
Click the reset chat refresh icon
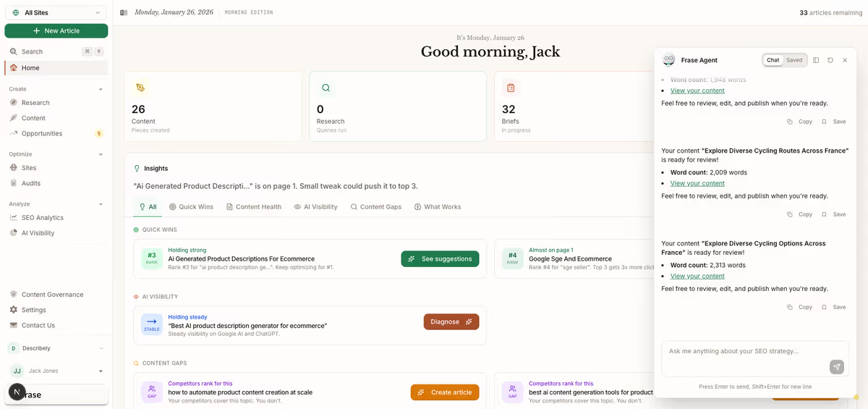(830, 60)
